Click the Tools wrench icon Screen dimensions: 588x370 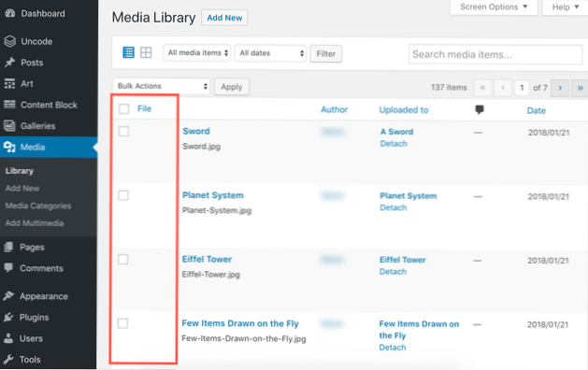click(8, 359)
